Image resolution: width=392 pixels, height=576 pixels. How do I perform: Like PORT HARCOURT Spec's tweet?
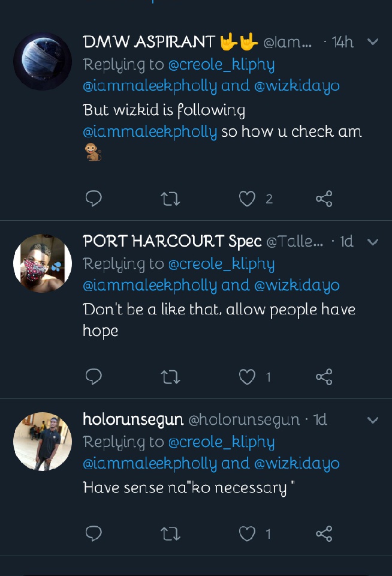[248, 377]
